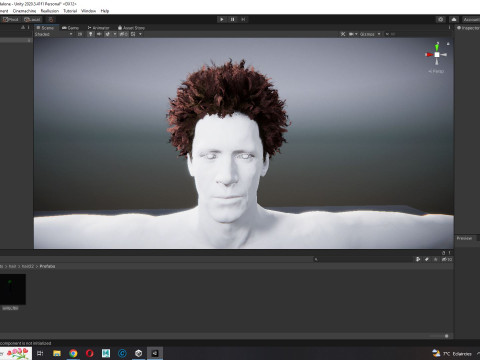Open the Animator tab
This screenshot has width=480, height=360.
[x=99, y=28]
